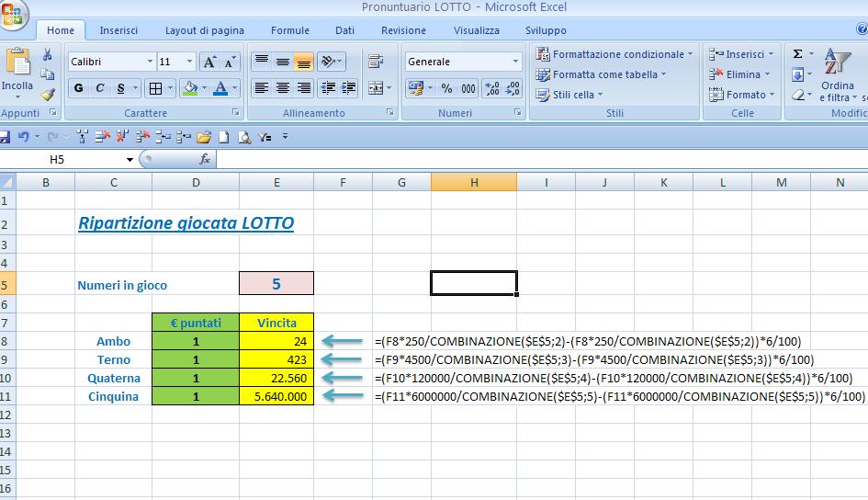Open the Generale number format dropdown

pos(515,62)
